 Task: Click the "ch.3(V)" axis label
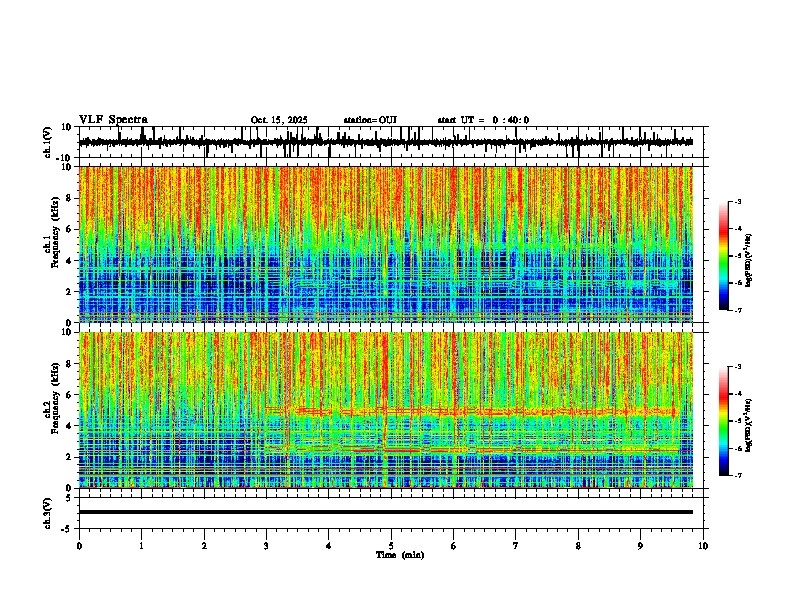click(x=47, y=513)
